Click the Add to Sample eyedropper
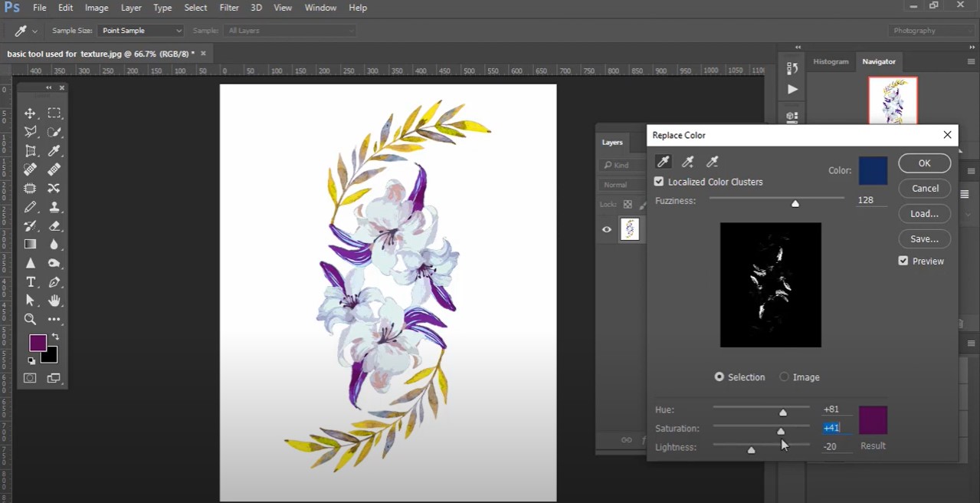Screen dimensions: 980x503 (688, 162)
